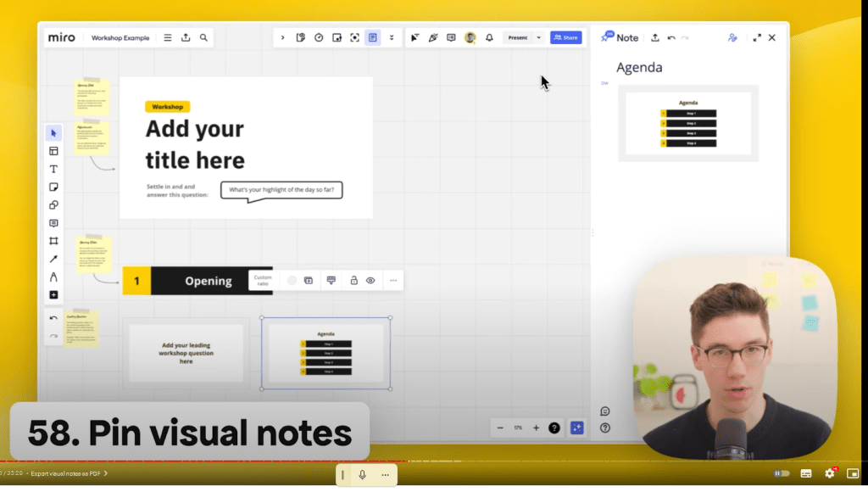Open comments in top toolbar
Image resolution: width=868 pixels, height=492 pixels.
pos(451,37)
